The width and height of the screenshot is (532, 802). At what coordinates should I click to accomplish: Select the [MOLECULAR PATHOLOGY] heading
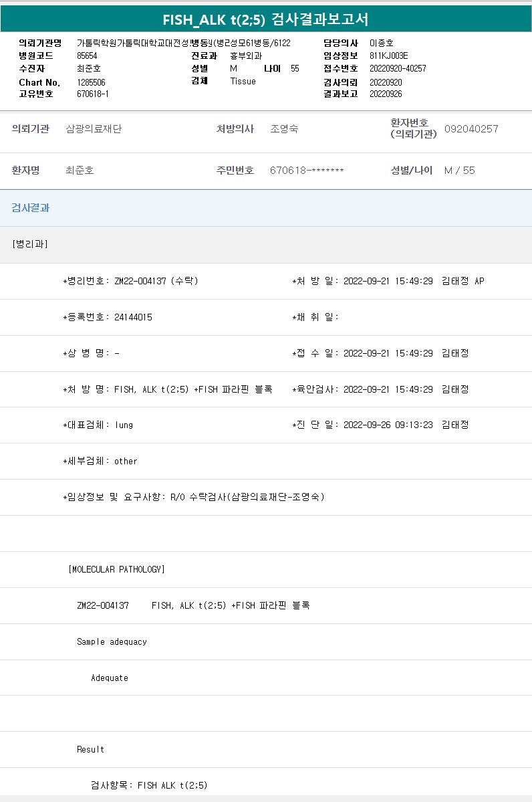[x=116, y=569]
